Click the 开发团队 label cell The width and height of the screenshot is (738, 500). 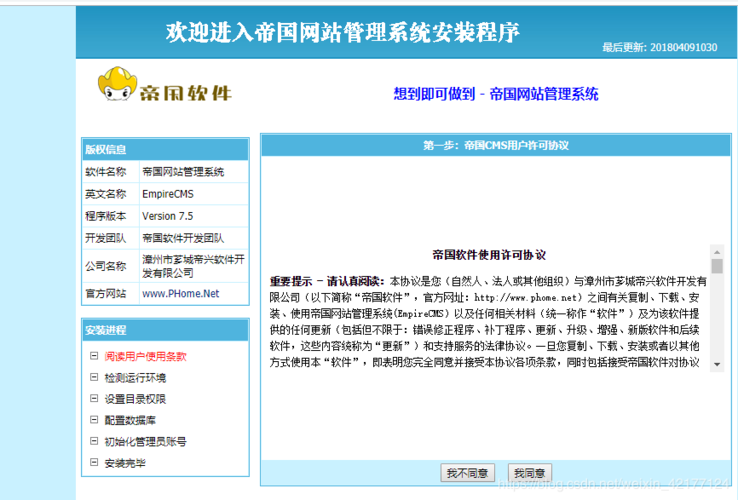111,238
